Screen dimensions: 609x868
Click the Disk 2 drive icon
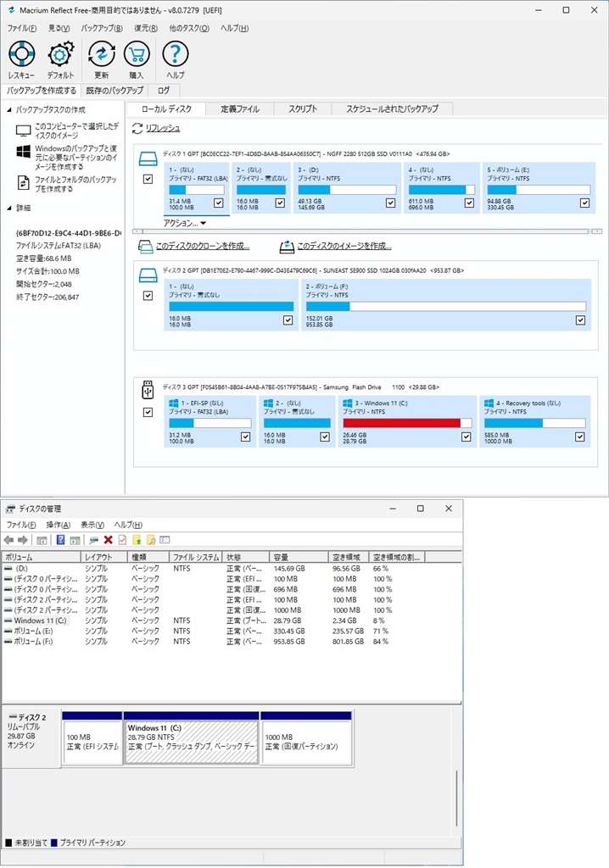pyautogui.click(x=148, y=275)
